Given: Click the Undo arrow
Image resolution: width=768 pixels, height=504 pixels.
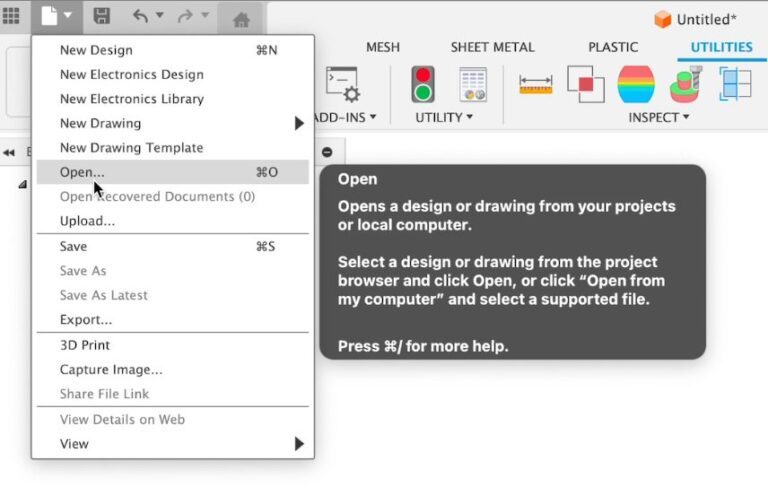Looking at the screenshot, I should (141, 16).
